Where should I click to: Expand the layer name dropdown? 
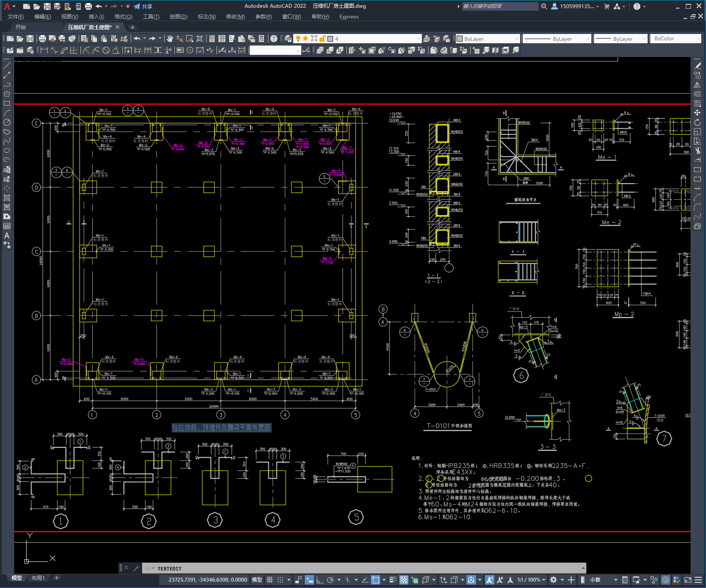coord(418,39)
